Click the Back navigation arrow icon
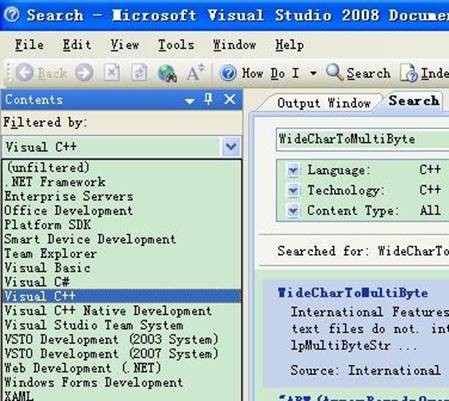 25,72
